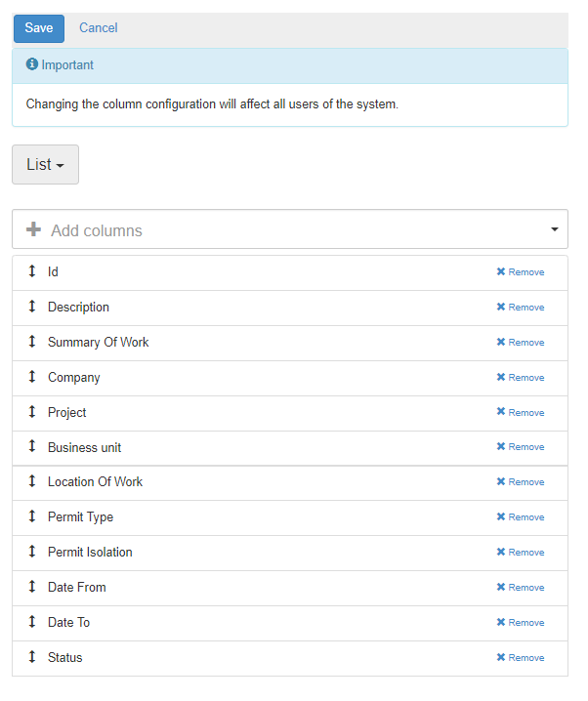
Task: Click the drag handle next to Status
Action: click(32, 657)
